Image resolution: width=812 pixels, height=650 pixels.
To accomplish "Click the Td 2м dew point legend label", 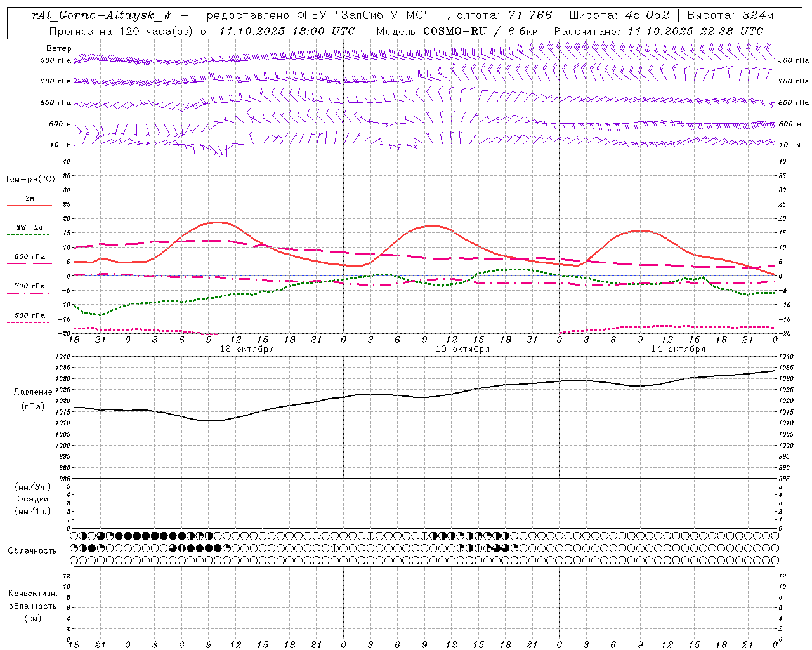I will (30, 227).
